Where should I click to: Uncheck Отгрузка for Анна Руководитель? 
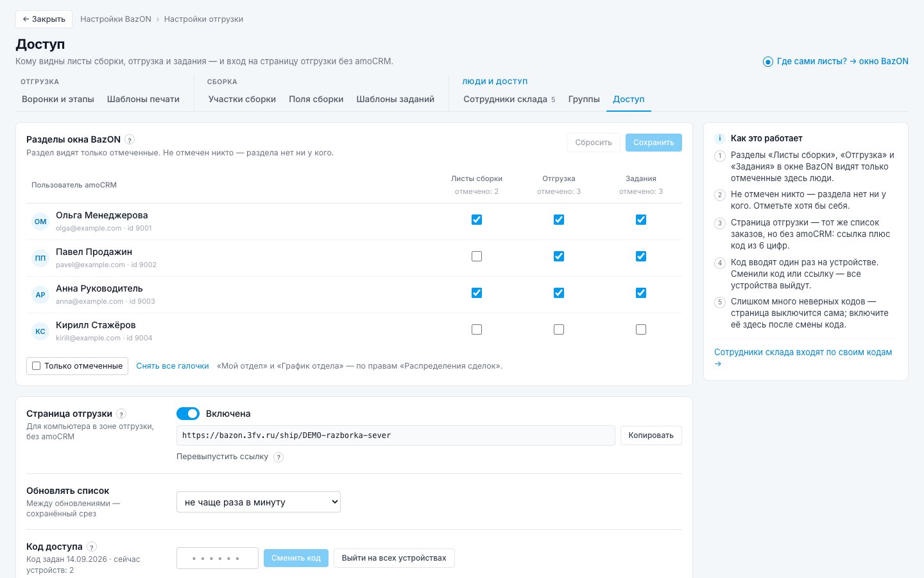point(559,293)
